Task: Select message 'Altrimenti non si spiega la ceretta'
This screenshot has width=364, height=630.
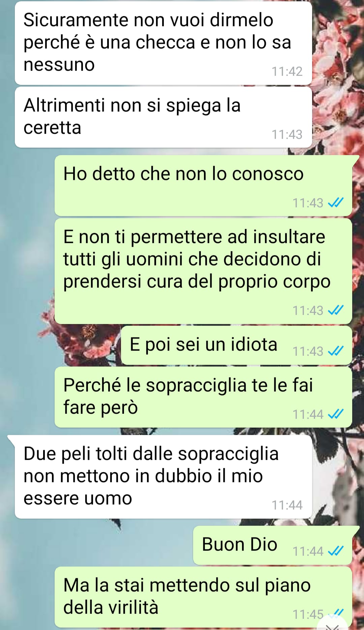Action: point(163,117)
